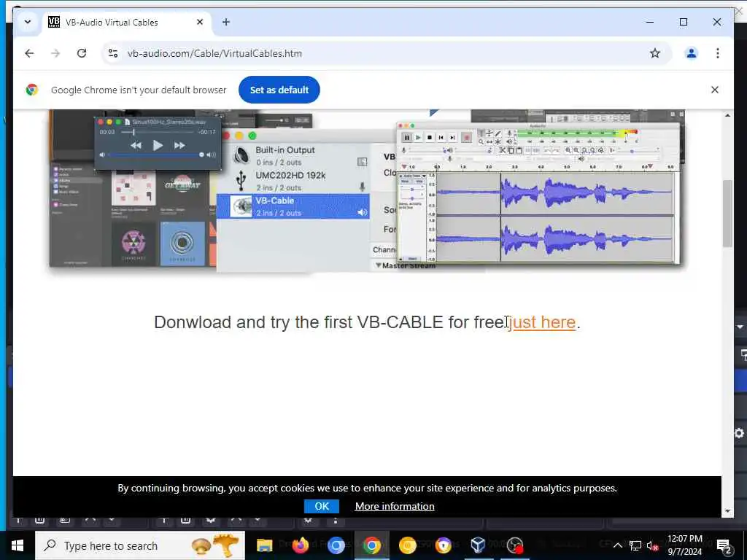Follow the "just here" download link

pos(543,322)
